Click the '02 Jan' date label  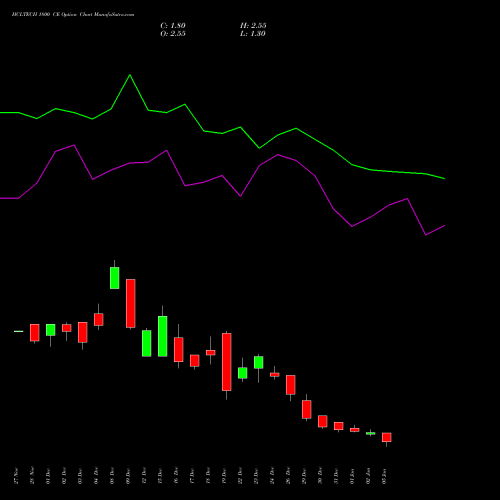pyautogui.click(x=368, y=476)
